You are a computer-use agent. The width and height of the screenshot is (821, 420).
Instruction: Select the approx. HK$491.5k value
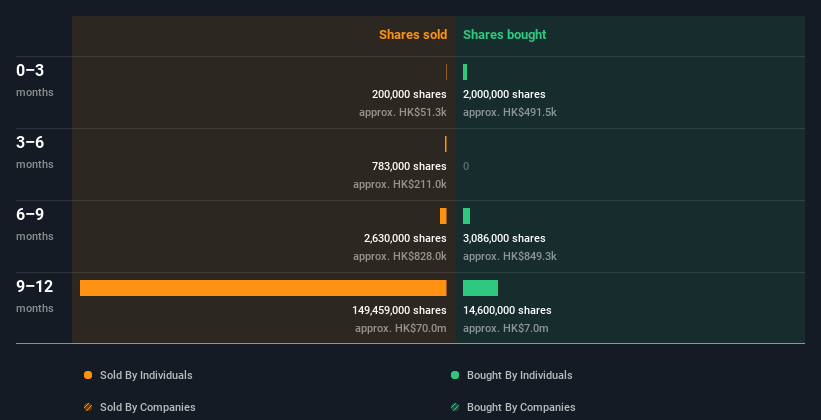click(x=509, y=112)
